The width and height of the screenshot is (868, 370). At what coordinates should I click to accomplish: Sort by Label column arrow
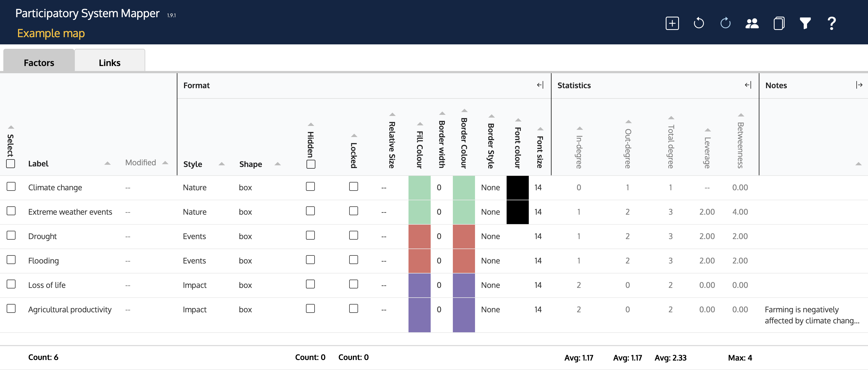coord(108,163)
